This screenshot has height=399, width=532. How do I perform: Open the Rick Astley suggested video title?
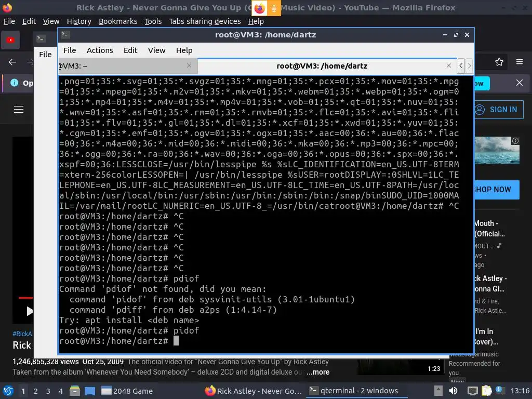coord(489,284)
